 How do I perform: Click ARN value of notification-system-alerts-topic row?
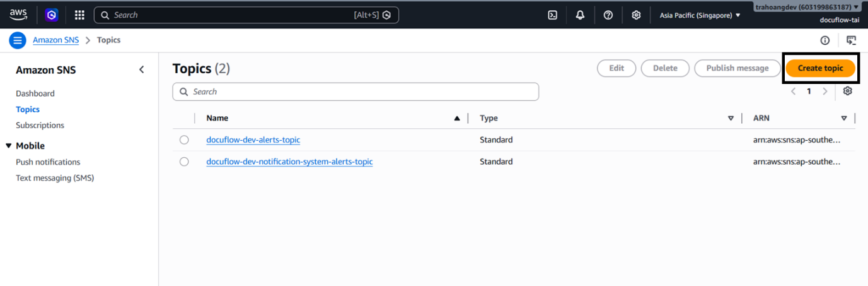797,162
